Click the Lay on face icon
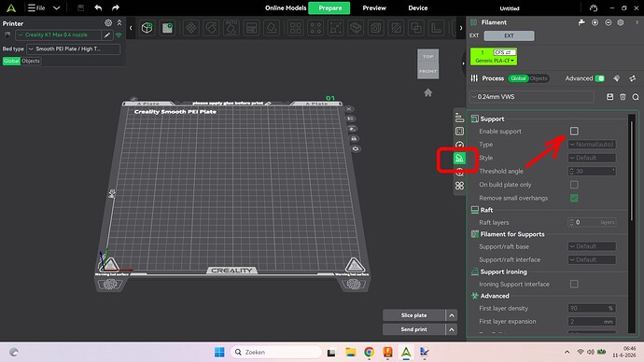The height and width of the screenshot is (362, 644). point(272,28)
